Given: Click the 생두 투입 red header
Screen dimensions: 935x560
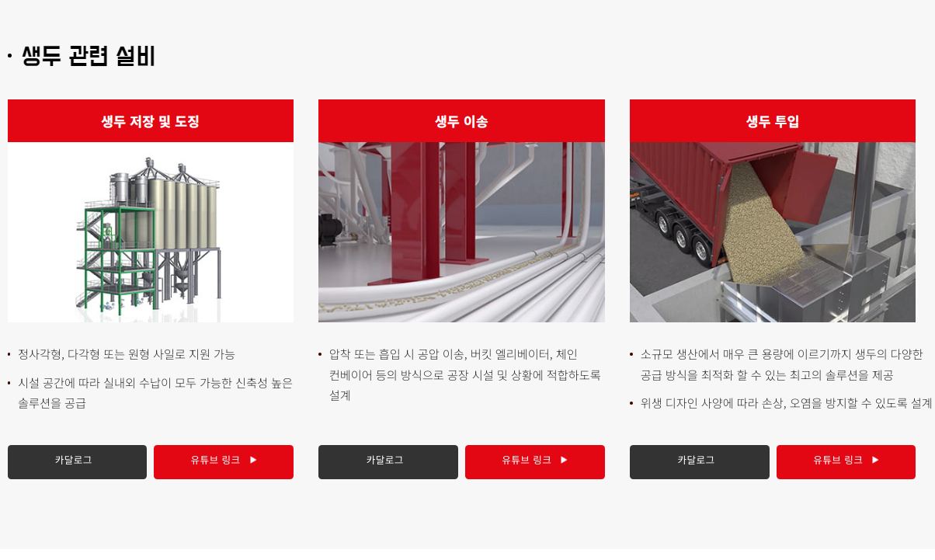Looking at the screenshot, I should [x=773, y=121].
